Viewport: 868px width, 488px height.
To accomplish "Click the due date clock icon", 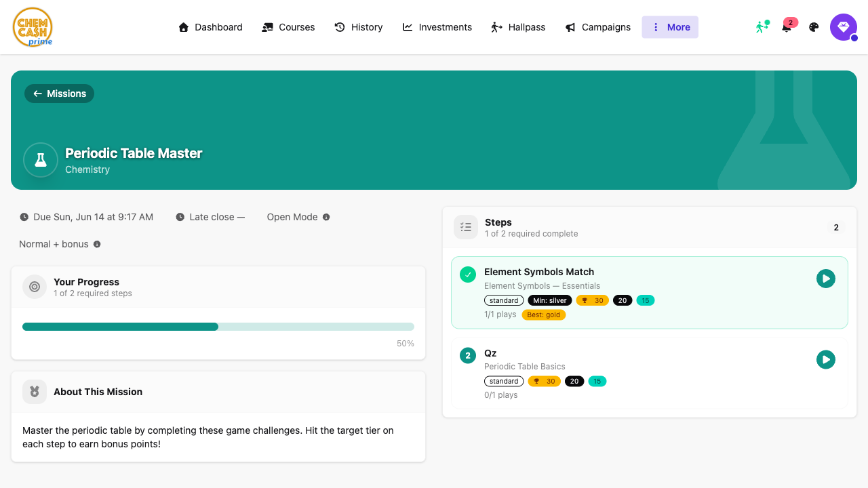I will coord(24,217).
